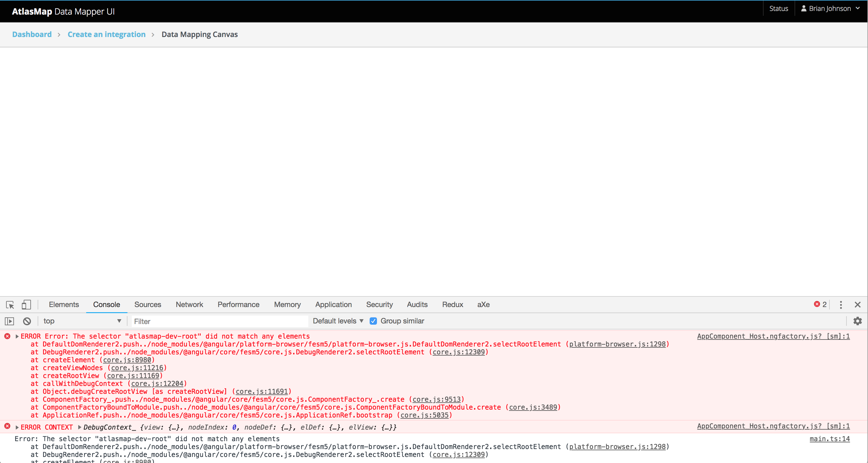Click inside the console Filter field
This screenshot has width=868, height=463.
(219, 321)
